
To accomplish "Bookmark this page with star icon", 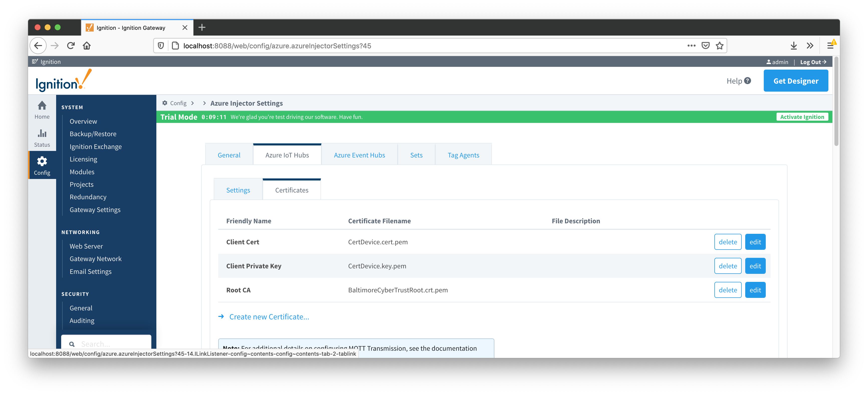I will [x=719, y=46].
